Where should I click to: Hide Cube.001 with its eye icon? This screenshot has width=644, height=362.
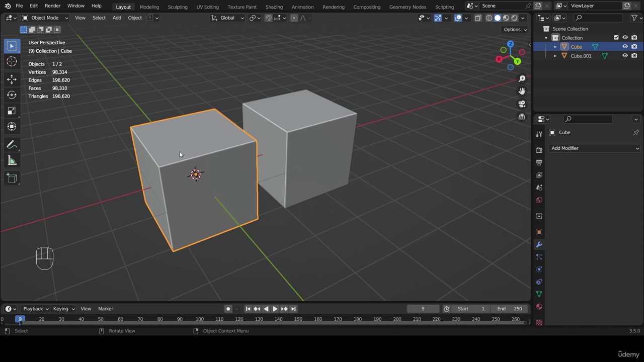coord(625,56)
